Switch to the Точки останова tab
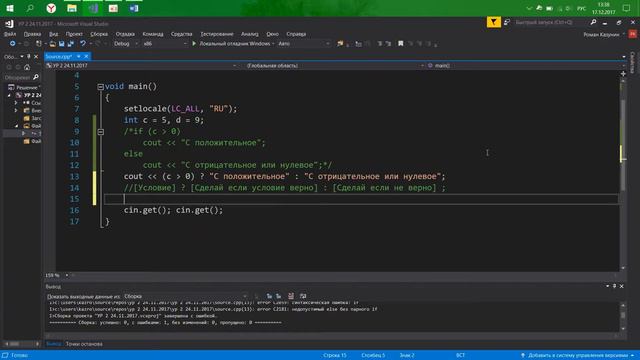Screen dimensions: 640x360 point(84,344)
